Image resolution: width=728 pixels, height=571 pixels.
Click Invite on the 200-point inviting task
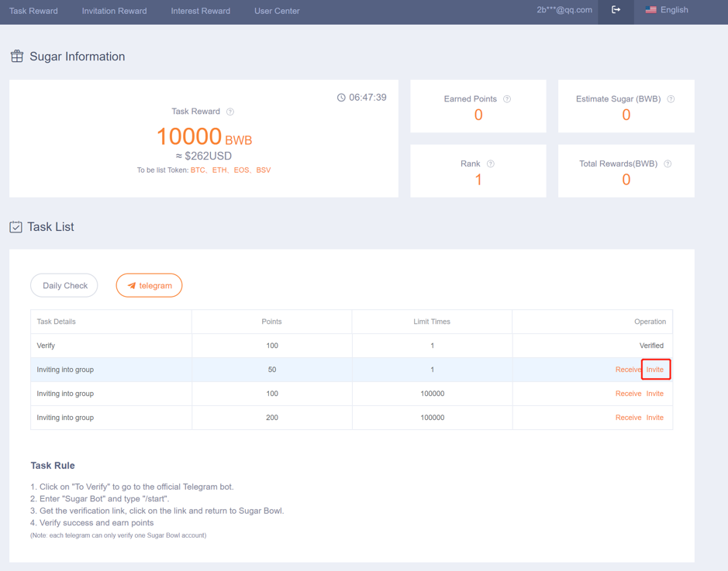point(655,418)
